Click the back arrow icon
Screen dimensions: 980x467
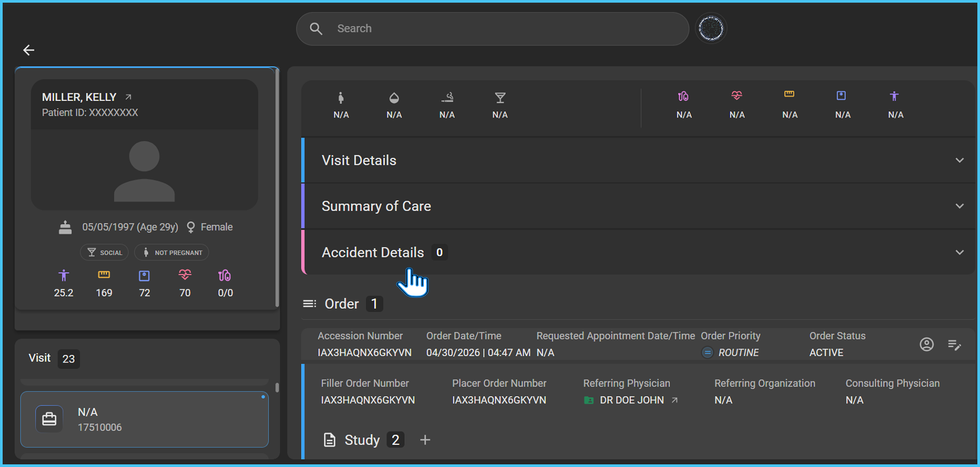click(x=29, y=50)
